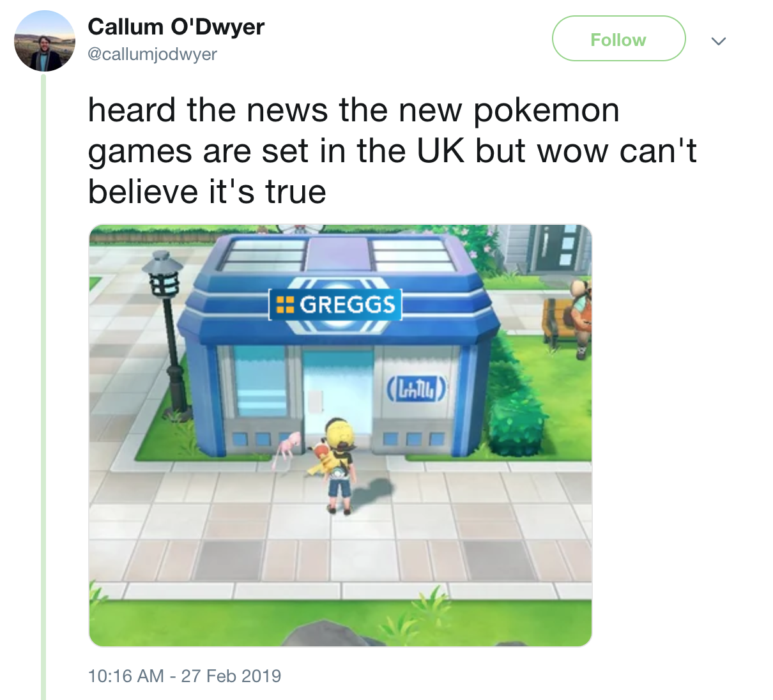Open the Callum O'Dwyer display name link
Image resolution: width=773 pixels, height=700 pixels.
point(176,27)
